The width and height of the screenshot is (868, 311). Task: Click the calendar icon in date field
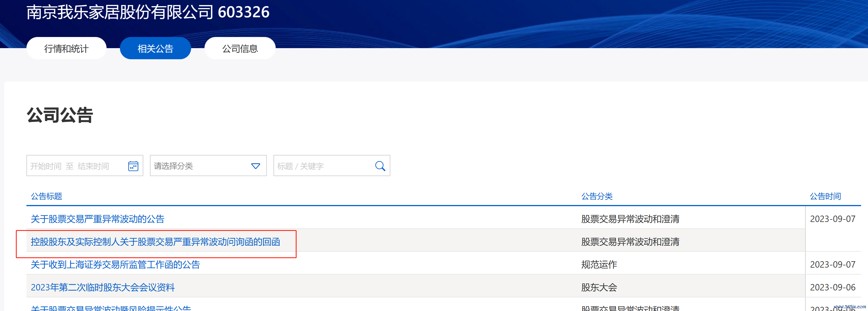pos(133,166)
